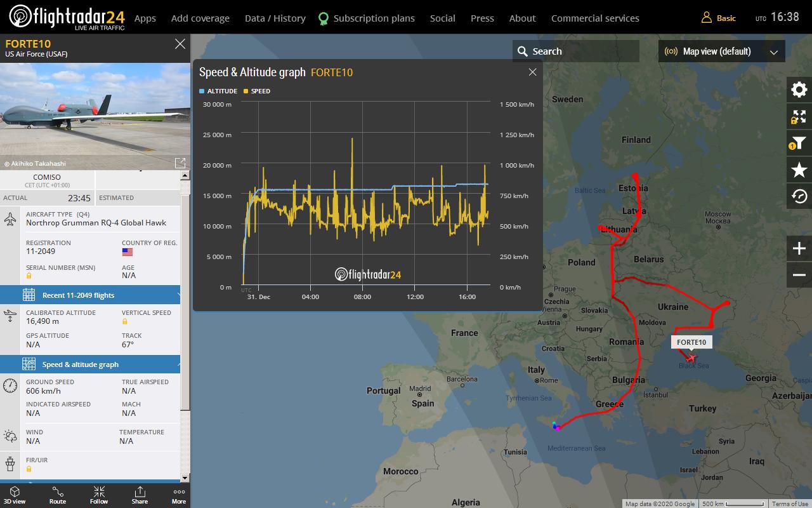The height and width of the screenshot is (508, 812).
Task: Click the Basic account user icon
Action: tap(706, 18)
